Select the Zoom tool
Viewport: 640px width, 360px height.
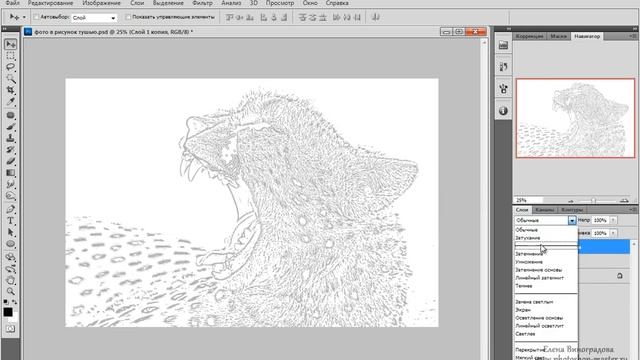(x=11, y=291)
